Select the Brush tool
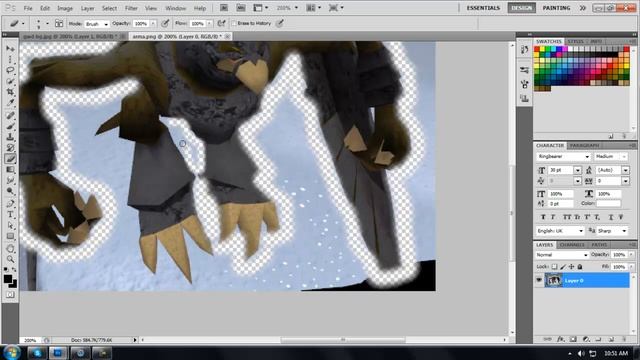 coord(10,127)
